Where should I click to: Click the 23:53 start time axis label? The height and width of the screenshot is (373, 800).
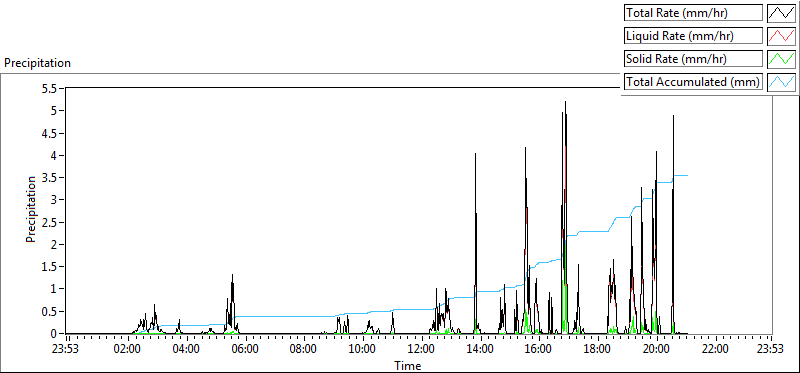pos(68,349)
